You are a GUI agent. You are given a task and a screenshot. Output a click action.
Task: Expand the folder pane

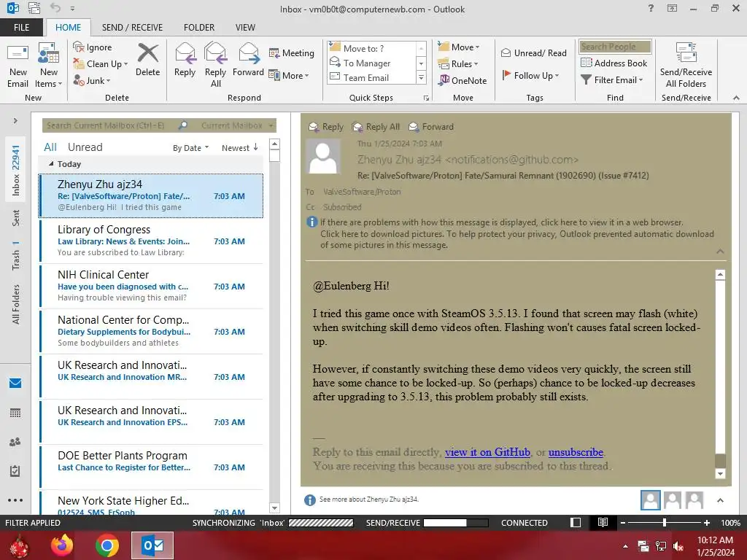(15, 120)
